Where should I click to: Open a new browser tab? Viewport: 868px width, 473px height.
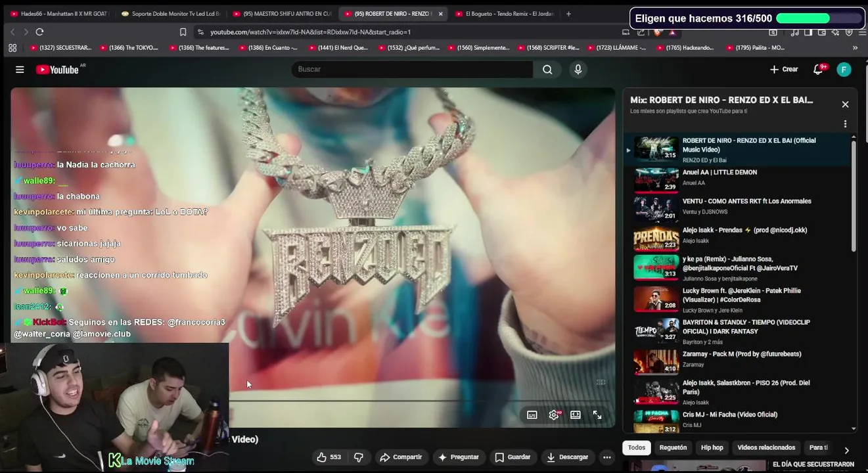coord(568,13)
